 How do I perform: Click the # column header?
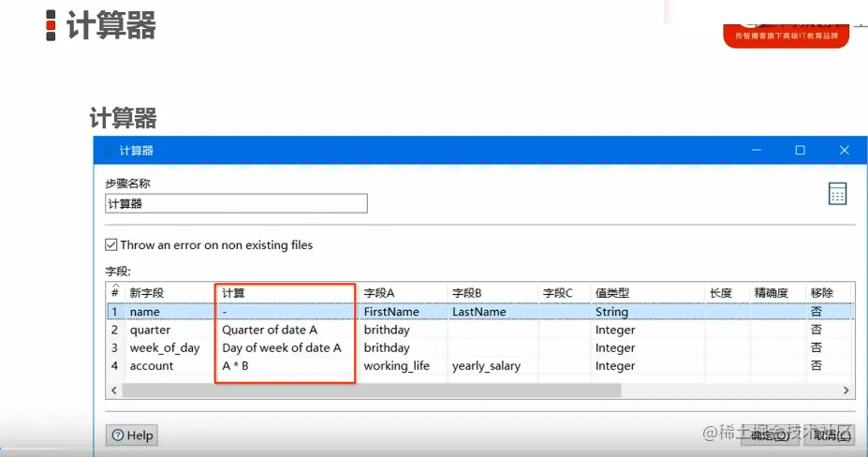[115, 292]
